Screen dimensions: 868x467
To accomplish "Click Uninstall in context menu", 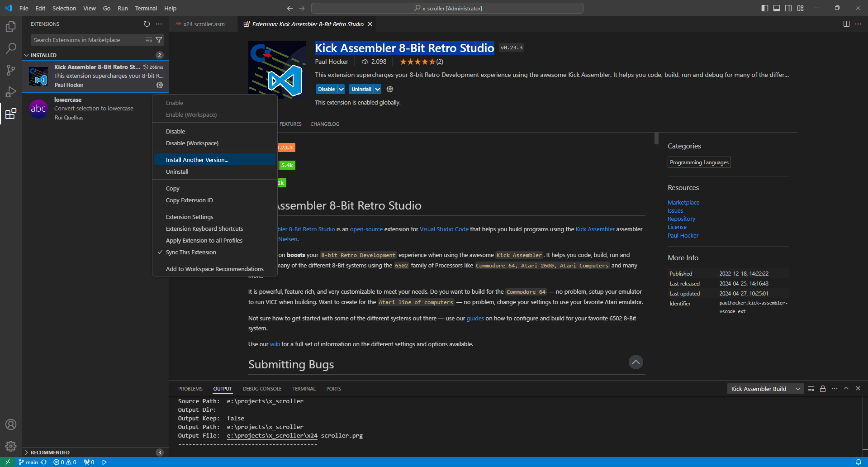I will point(214,172).
